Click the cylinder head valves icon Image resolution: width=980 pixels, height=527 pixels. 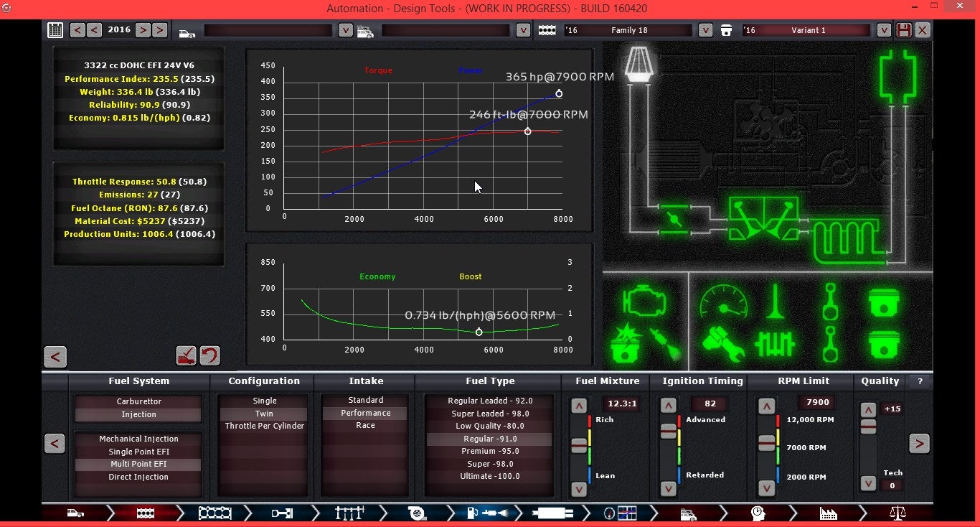click(764, 219)
